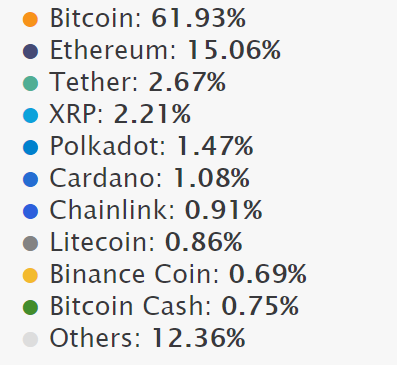Click the dark navy Ethereum legend dot
This screenshot has width=397, height=365.
pos(30,51)
